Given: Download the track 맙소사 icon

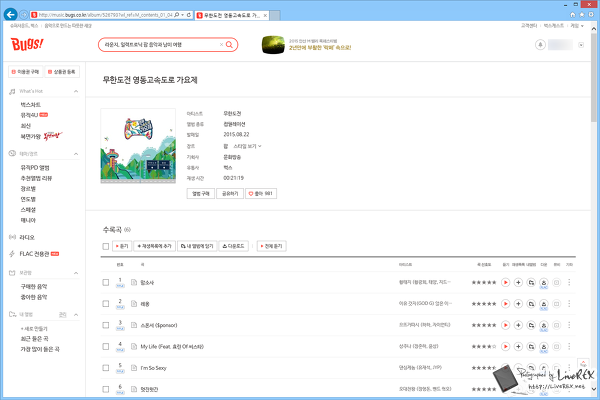Looking at the screenshot, I should (544, 283).
